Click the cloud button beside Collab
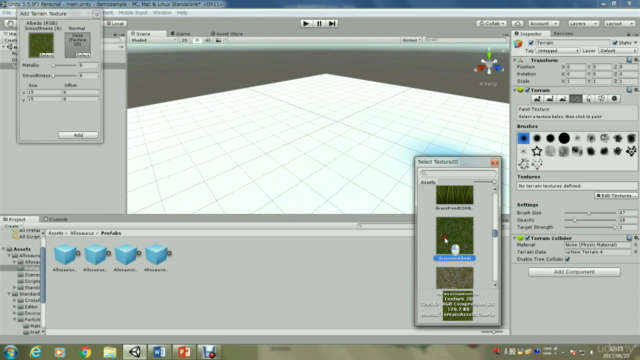This screenshot has width=640, height=360. [x=517, y=24]
